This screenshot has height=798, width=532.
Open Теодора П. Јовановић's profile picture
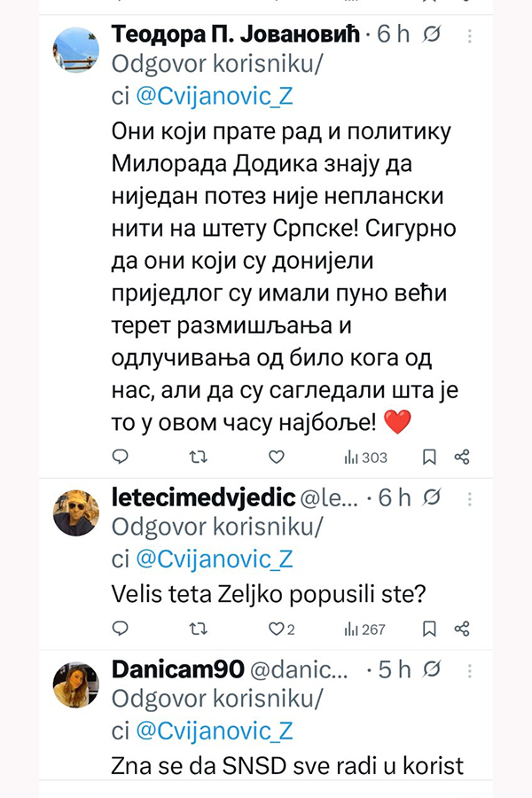tap(76, 50)
